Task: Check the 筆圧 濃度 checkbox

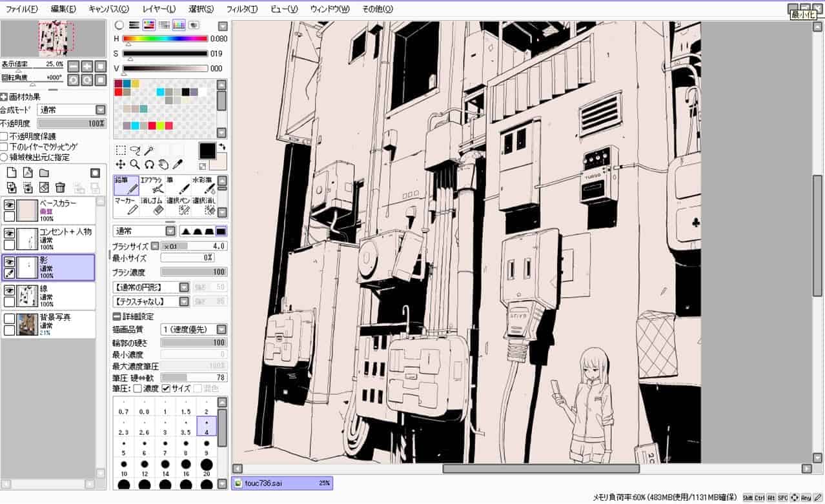Action: 137,388
